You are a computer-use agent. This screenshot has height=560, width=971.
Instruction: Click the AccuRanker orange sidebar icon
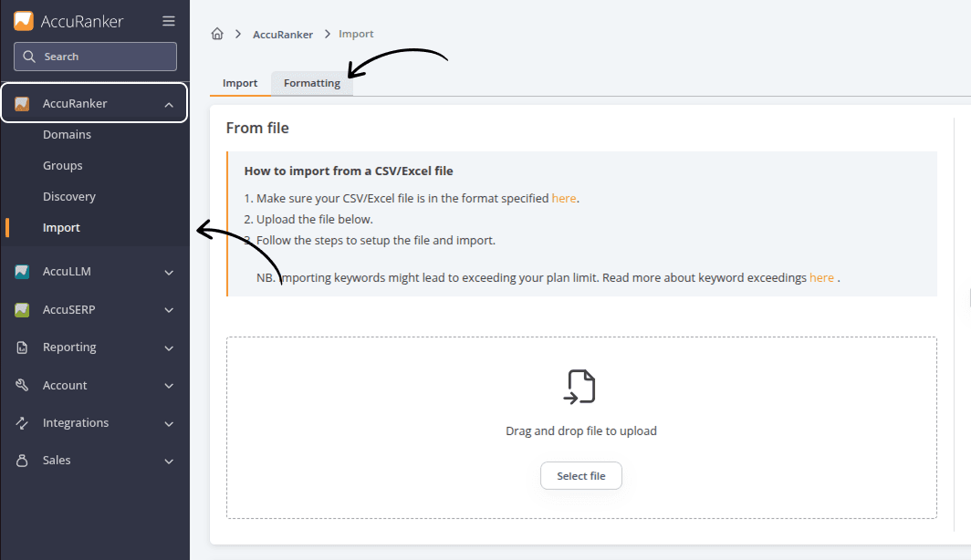[x=22, y=103]
